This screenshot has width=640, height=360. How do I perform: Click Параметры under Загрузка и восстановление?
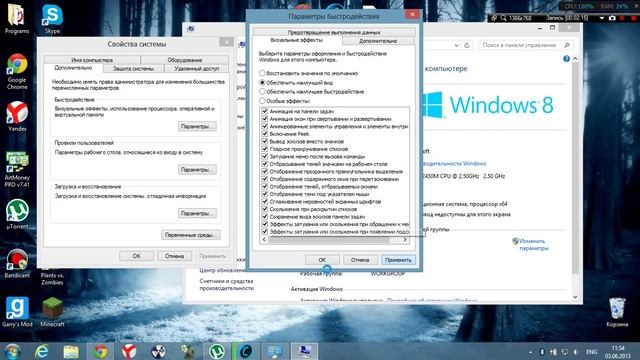(x=197, y=213)
